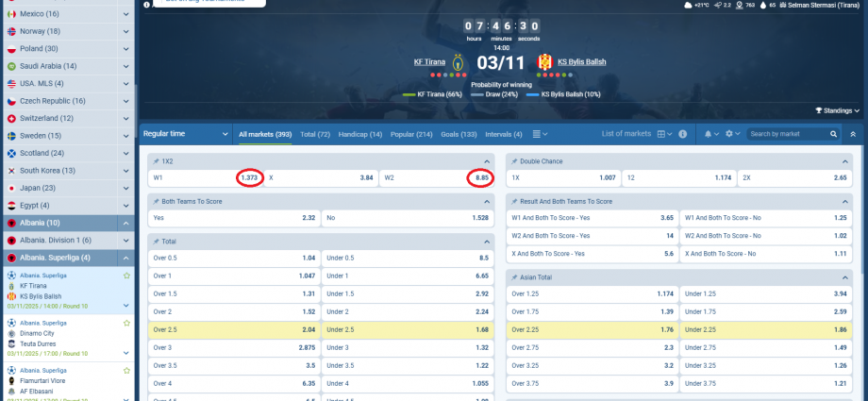The image size is (868, 401).
Task: Pin the Asian Total market
Action: (x=514, y=277)
